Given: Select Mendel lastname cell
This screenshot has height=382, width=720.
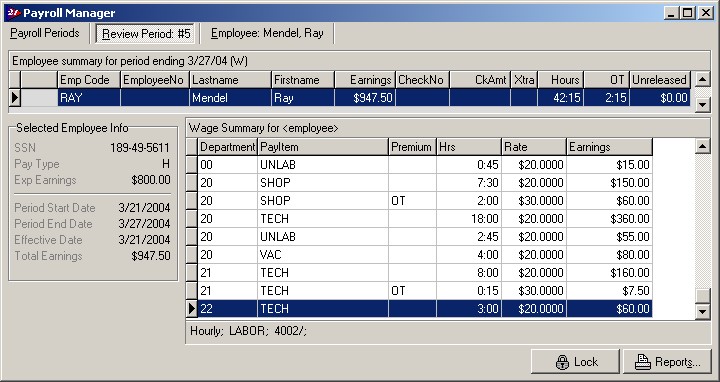Looking at the screenshot, I should click(x=230, y=98).
